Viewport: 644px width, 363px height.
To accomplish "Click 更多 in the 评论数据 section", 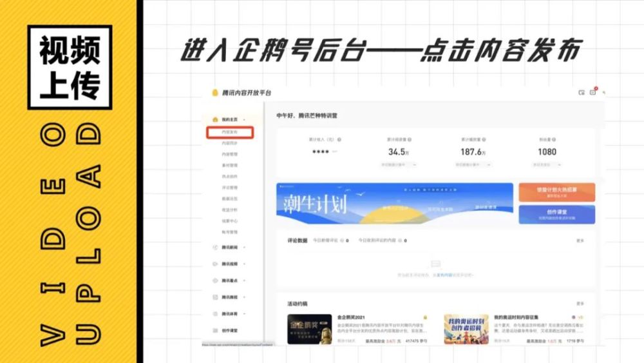I will 580,240.
